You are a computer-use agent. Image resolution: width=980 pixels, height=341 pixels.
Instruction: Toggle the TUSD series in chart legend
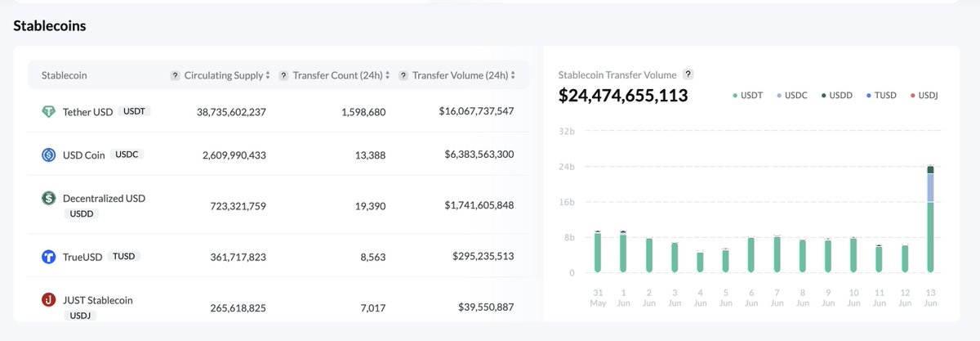[881, 96]
